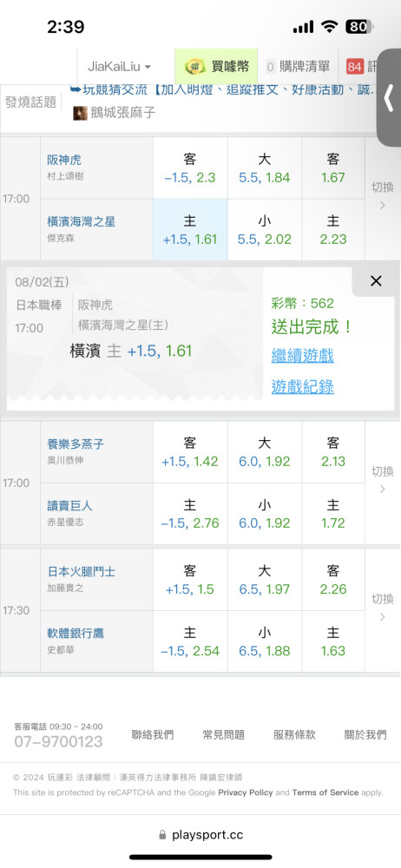The width and height of the screenshot is (401, 868).
Task: Select 主 1.72 moneyline for 讀賣巨人
Action: [x=333, y=514]
